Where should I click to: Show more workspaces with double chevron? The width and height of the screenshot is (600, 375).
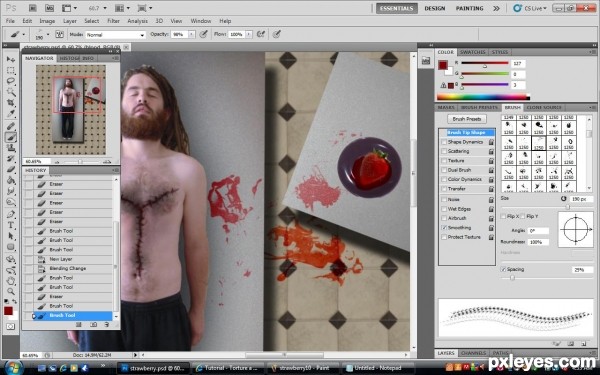[x=496, y=8]
